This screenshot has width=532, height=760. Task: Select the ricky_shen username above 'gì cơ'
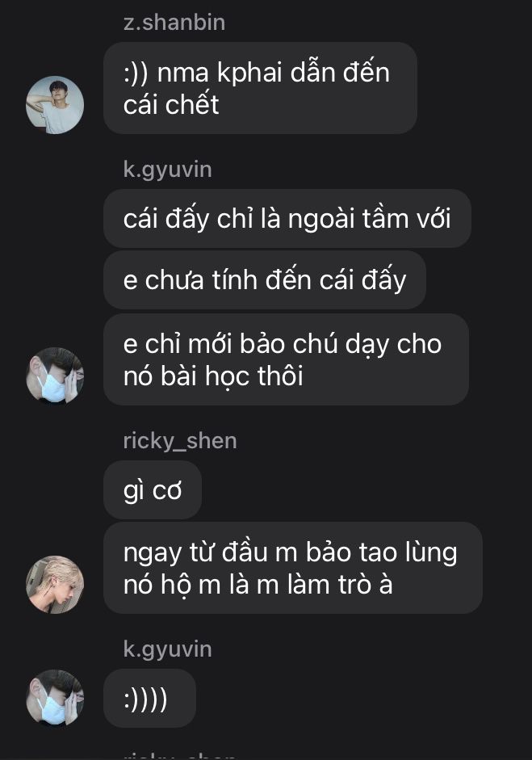180,441
